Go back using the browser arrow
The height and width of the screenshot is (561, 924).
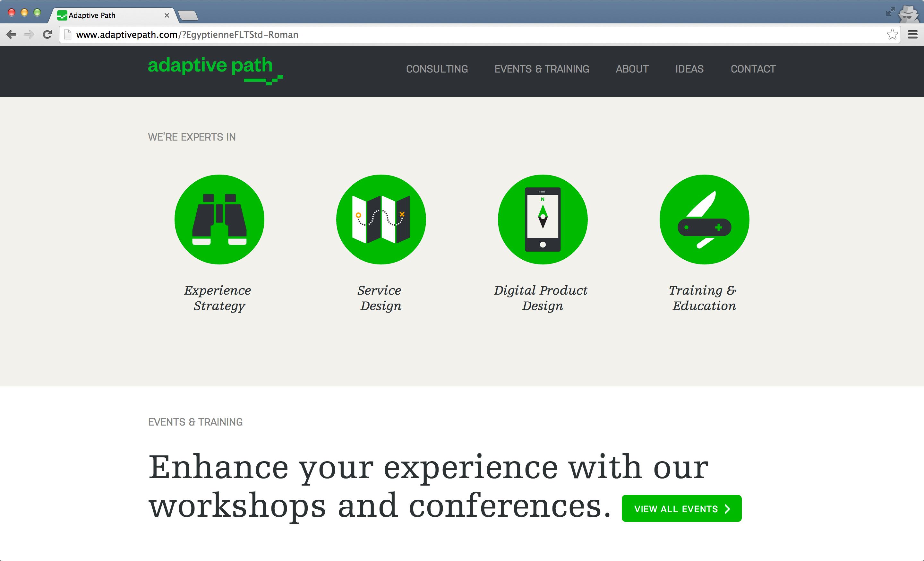coord(11,34)
